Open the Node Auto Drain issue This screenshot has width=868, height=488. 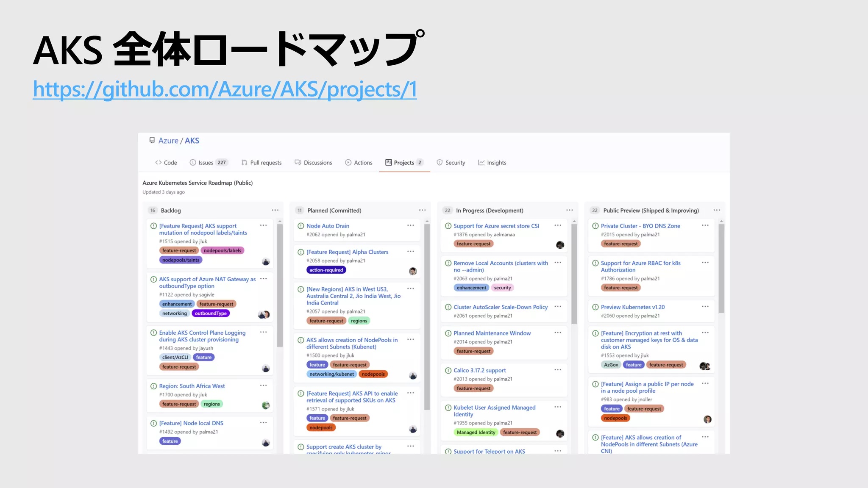click(328, 226)
